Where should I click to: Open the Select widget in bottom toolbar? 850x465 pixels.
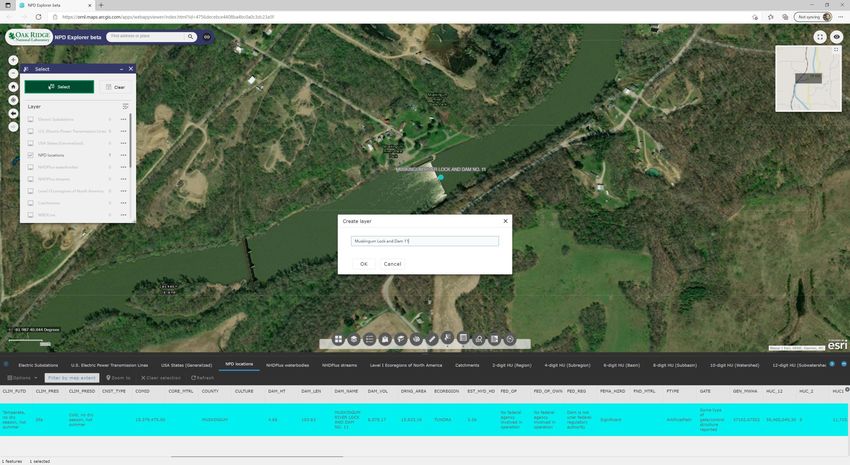448,338
